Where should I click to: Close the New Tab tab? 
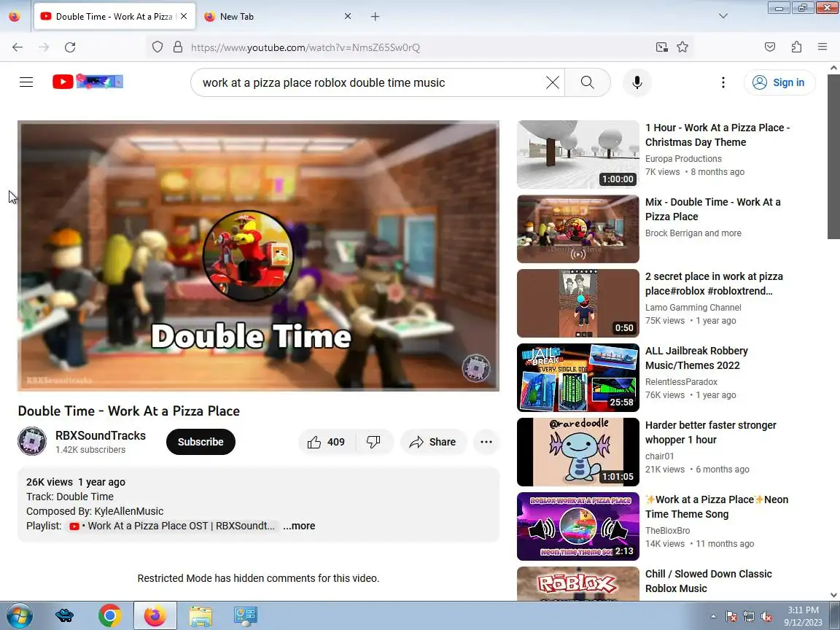coord(348,17)
